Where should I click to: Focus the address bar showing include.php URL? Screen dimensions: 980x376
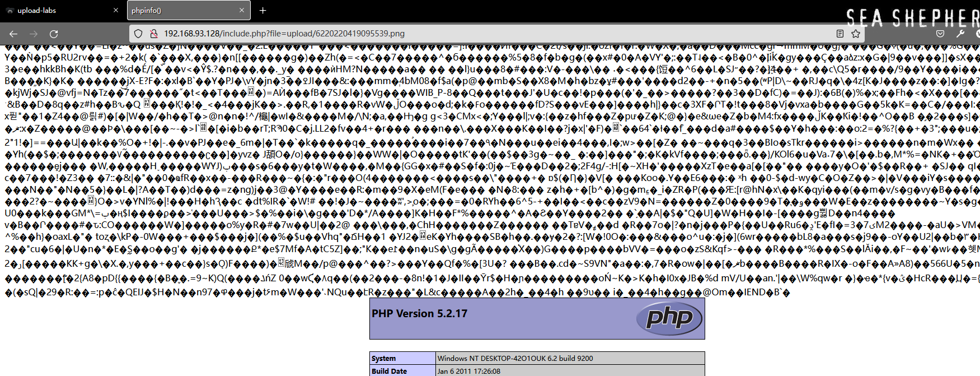(x=496, y=34)
